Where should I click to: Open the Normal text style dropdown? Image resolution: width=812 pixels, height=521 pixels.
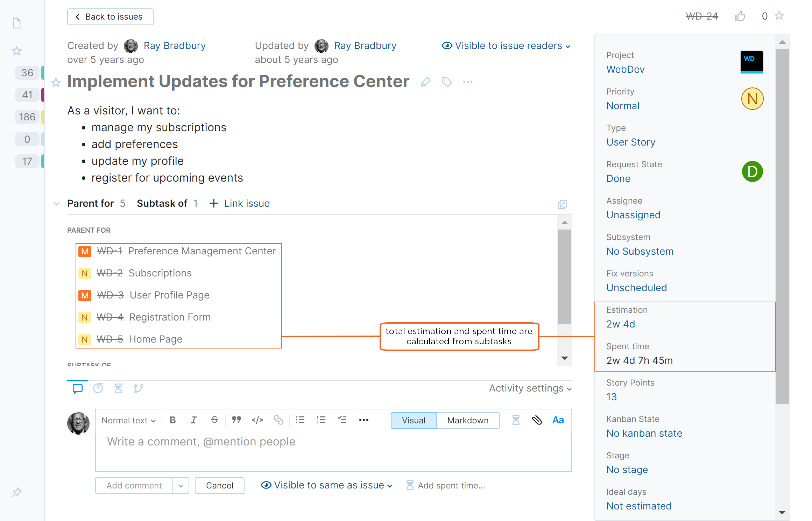[128, 420]
